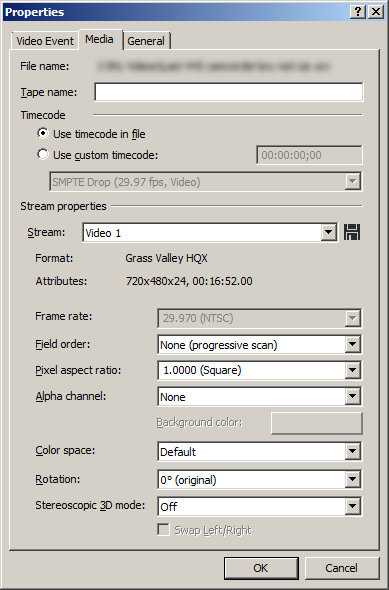Switch to the Video Event tab
This screenshot has height=590, width=389.
click(x=45, y=41)
